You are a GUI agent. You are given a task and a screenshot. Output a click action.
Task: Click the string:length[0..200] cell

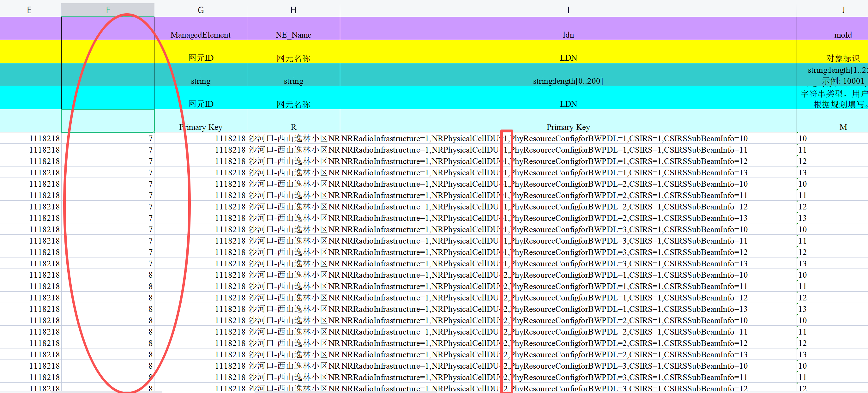pyautogui.click(x=568, y=81)
